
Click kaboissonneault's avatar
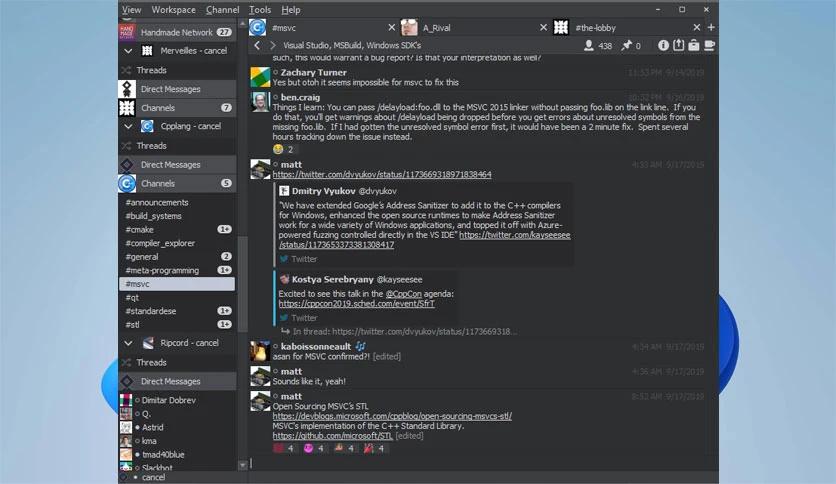[260, 351]
